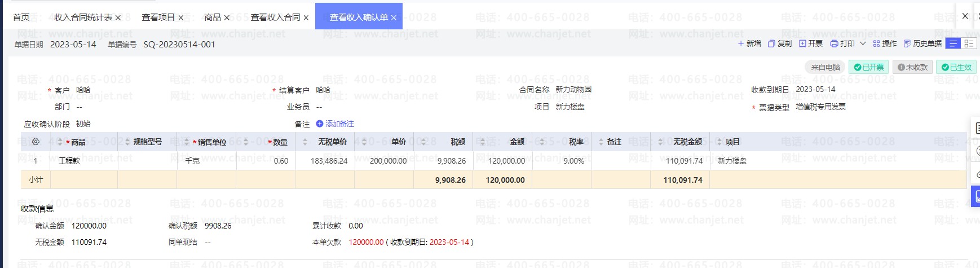Close the 商品 tab

[x=227, y=18]
